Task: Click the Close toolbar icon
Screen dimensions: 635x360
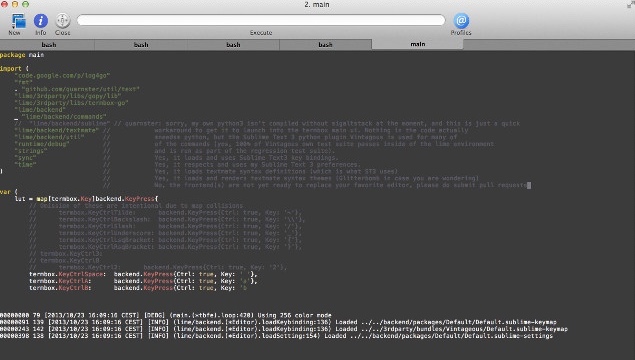Action: point(62,20)
